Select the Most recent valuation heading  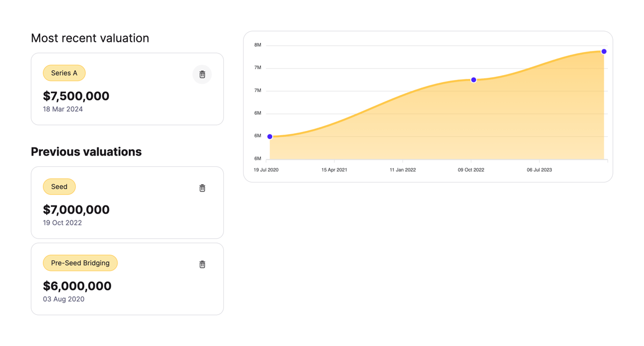tap(90, 38)
